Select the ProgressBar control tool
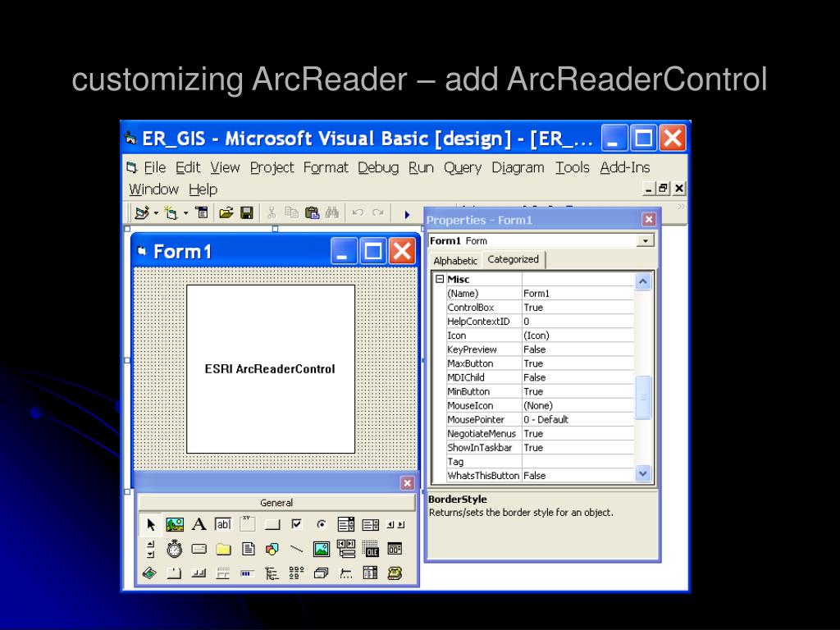Image resolution: width=840 pixels, height=630 pixels. pos(246,573)
